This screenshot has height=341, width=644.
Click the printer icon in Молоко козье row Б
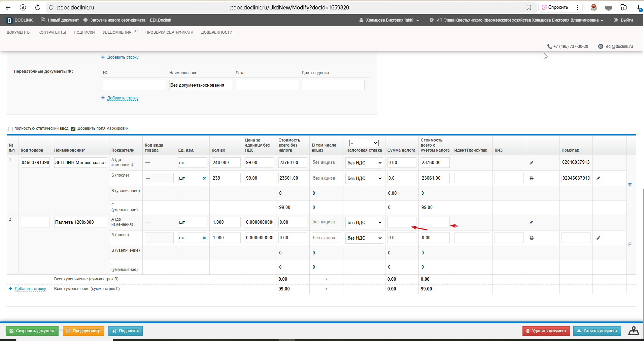point(532,178)
